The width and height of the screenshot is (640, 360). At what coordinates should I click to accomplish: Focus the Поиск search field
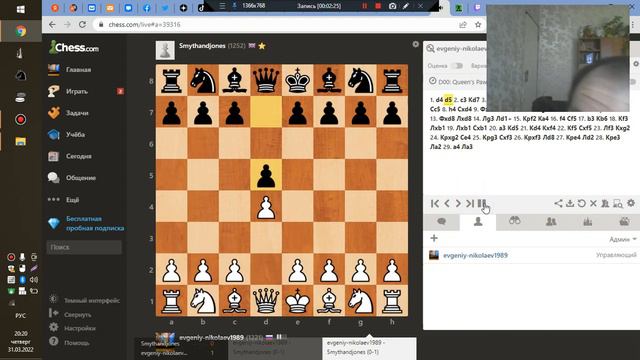click(x=84, y=247)
